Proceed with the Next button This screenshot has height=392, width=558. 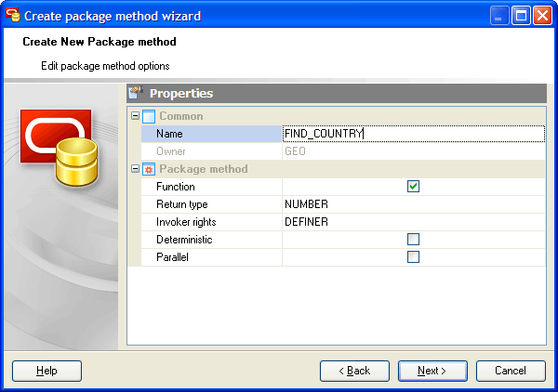432,371
